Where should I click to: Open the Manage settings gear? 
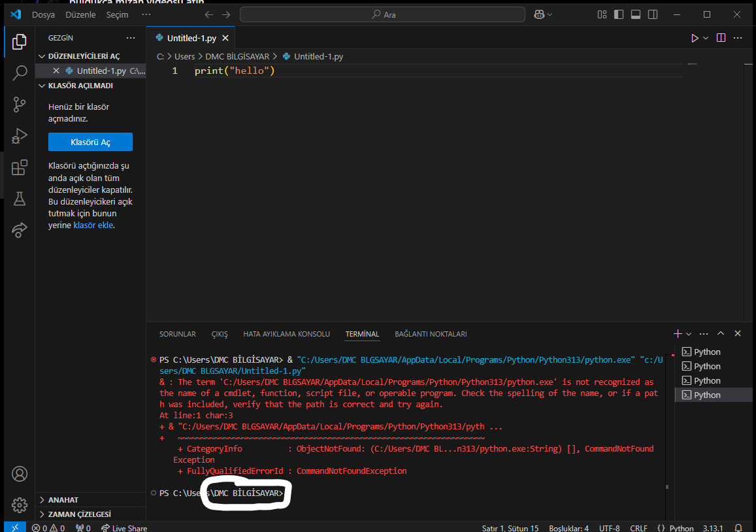coord(20,505)
